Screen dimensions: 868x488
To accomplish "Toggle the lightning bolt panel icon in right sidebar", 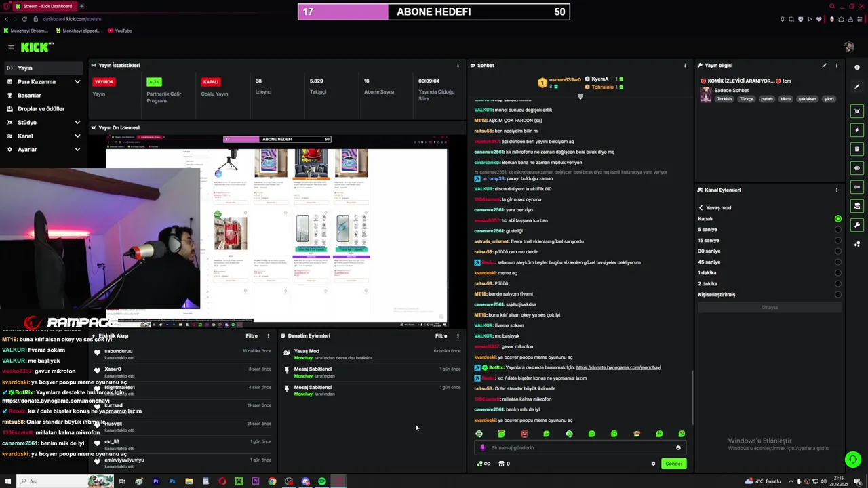I will coord(857,130).
